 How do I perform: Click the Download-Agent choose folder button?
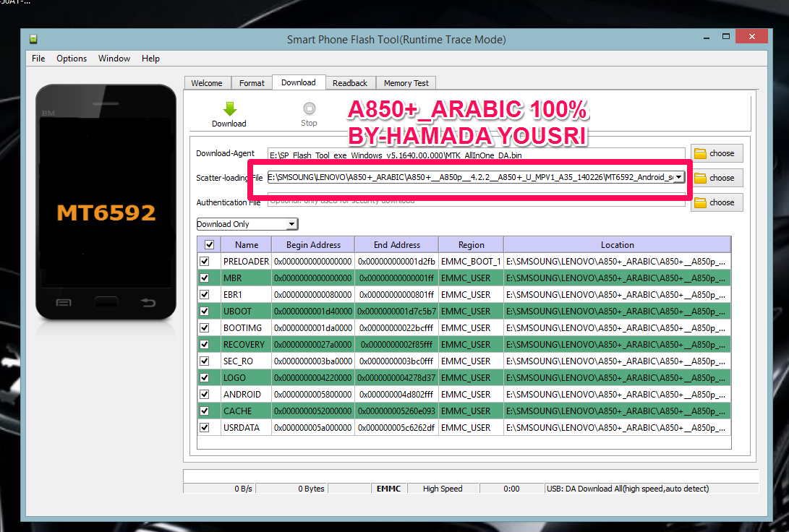(717, 153)
